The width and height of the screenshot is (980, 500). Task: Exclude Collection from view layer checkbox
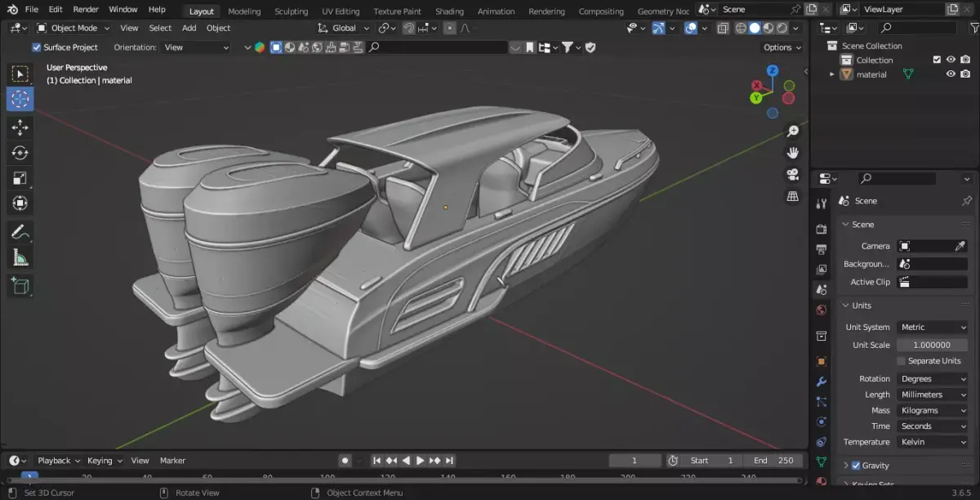click(937, 60)
